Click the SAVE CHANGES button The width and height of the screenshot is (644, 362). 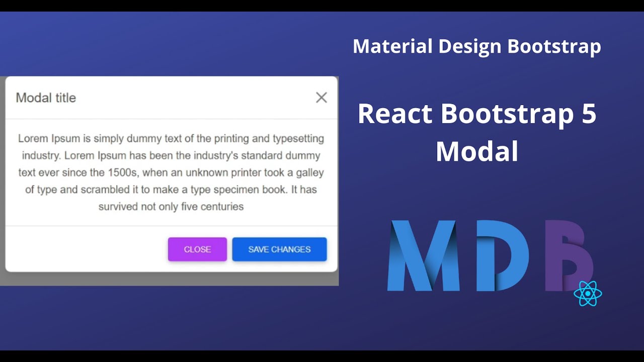[279, 249]
